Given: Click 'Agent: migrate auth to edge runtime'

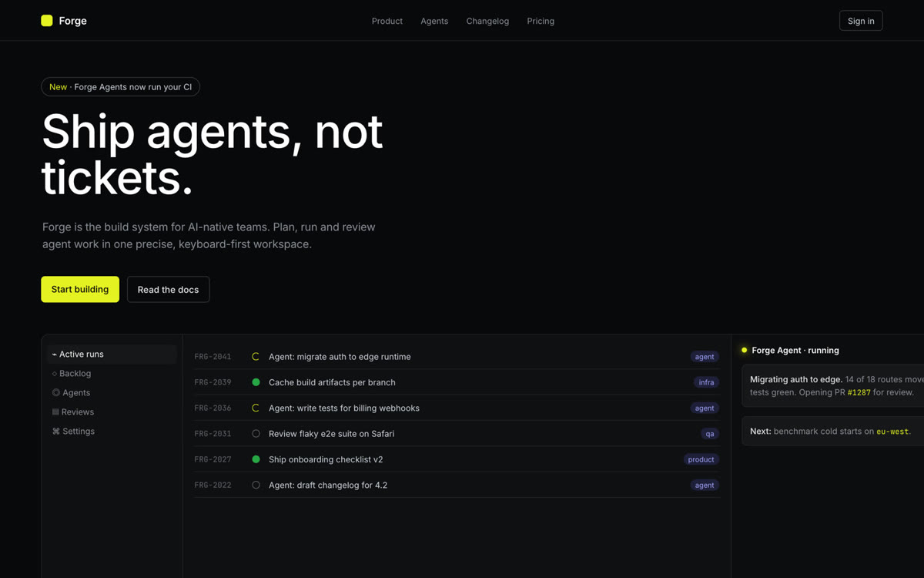Looking at the screenshot, I should (340, 357).
